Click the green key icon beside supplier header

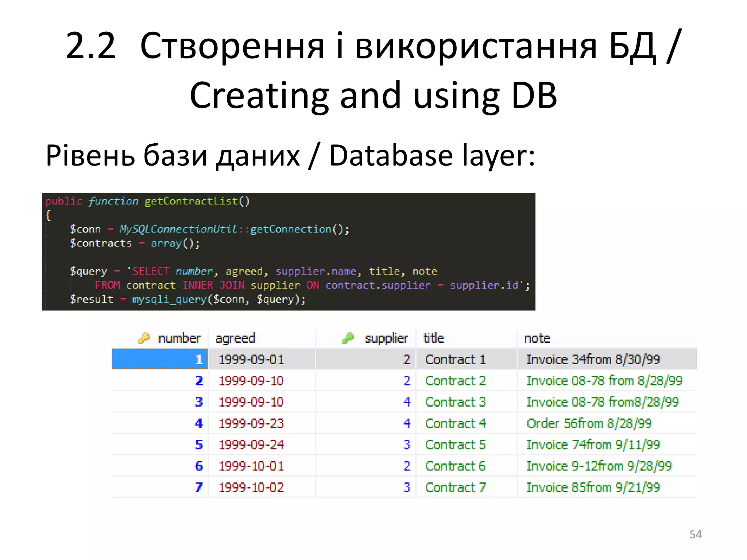click(x=348, y=338)
